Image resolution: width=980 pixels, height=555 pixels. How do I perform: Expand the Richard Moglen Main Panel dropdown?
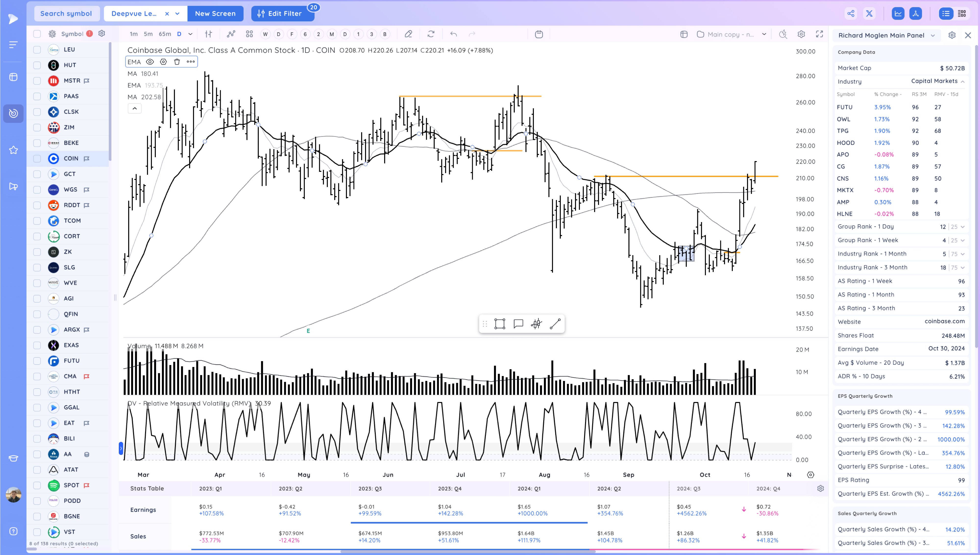coord(933,36)
